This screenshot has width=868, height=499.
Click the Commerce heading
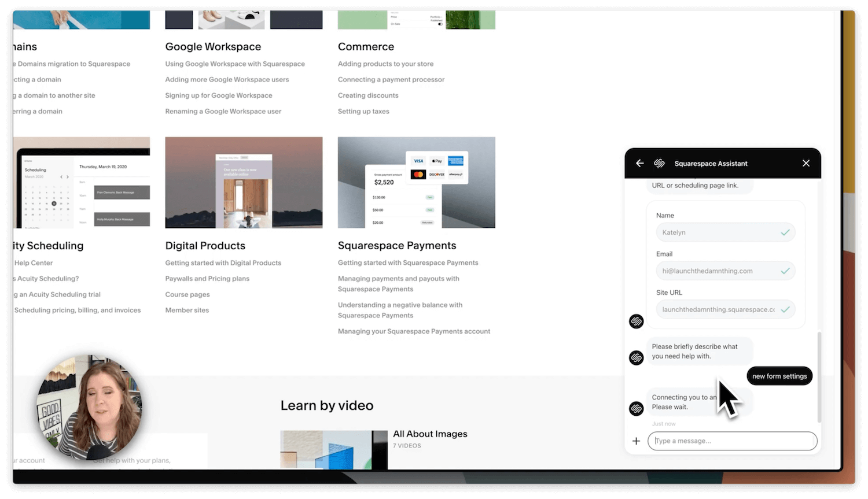366,47
